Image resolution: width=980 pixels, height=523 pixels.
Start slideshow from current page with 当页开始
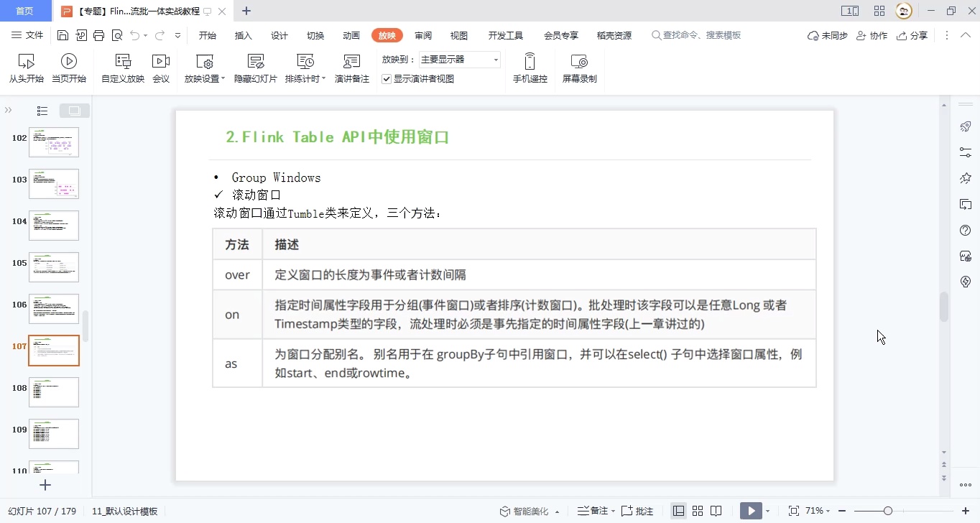(68, 68)
